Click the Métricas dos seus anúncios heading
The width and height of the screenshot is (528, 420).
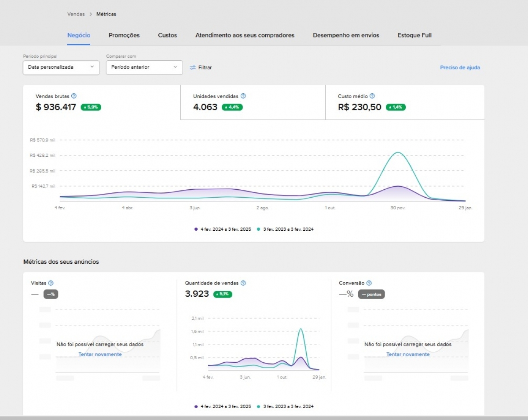pyautogui.click(x=61, y=262)
